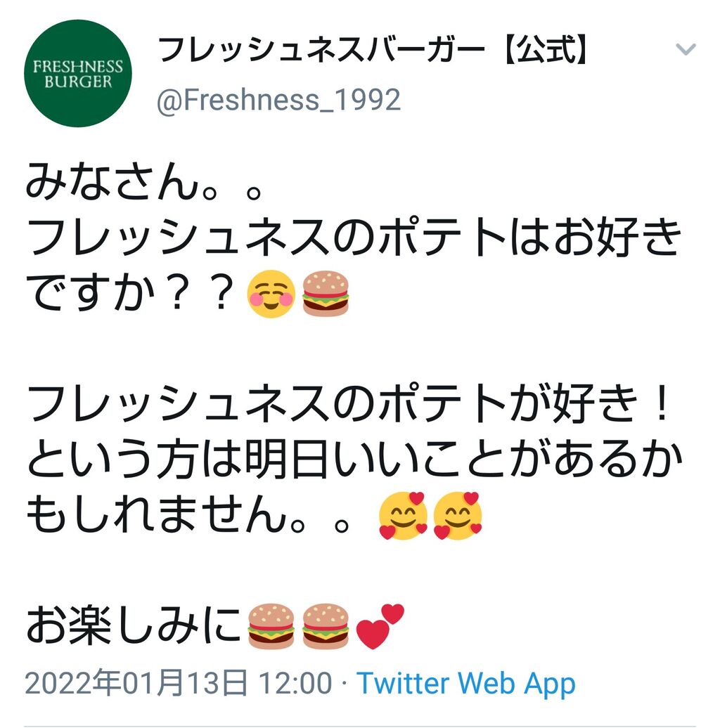This screenshot has height=728, width=720.
Task: Open the @Freshness_1992 handle
Action: point(278,100)
